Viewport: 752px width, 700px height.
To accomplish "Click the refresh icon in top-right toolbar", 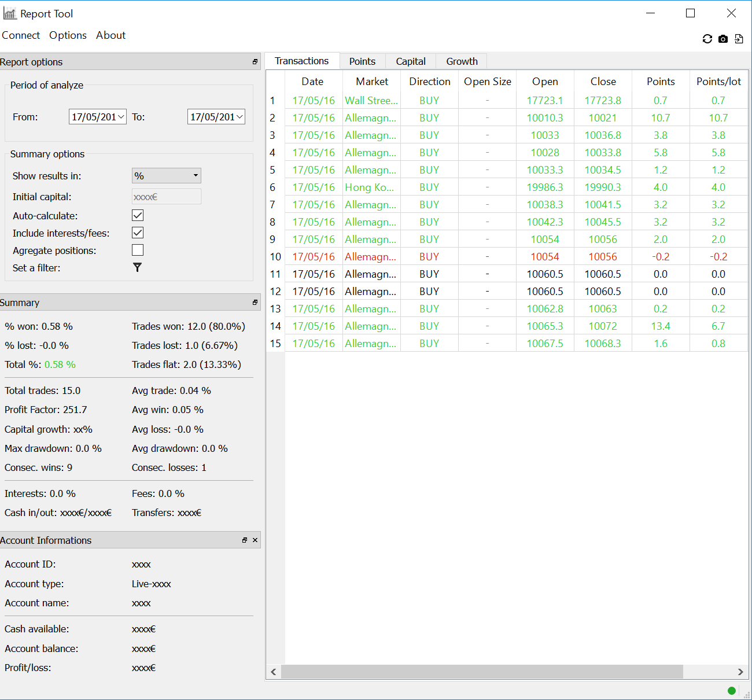I will pyautogui.click(x=707, y=39).
